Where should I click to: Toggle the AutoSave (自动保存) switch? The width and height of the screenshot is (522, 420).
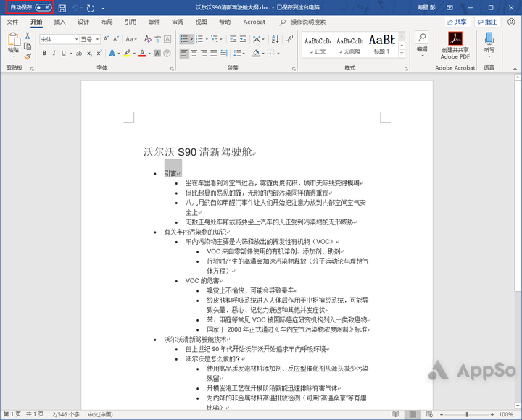[x=43, y=7]
